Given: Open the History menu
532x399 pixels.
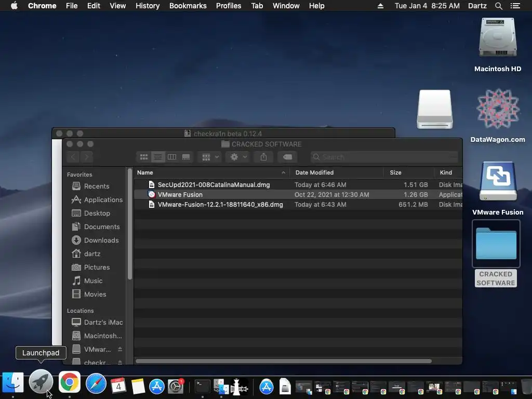Looking at the screenshot, I should [148, 6].
